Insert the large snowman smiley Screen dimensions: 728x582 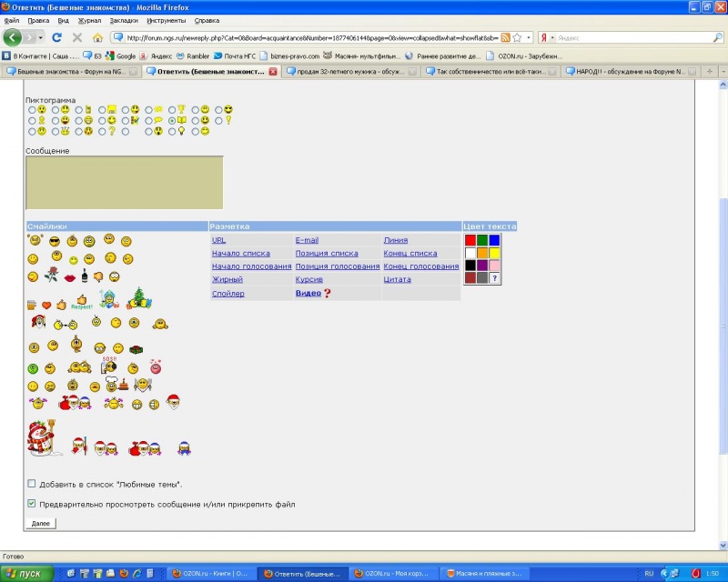[x=40, y=437]
